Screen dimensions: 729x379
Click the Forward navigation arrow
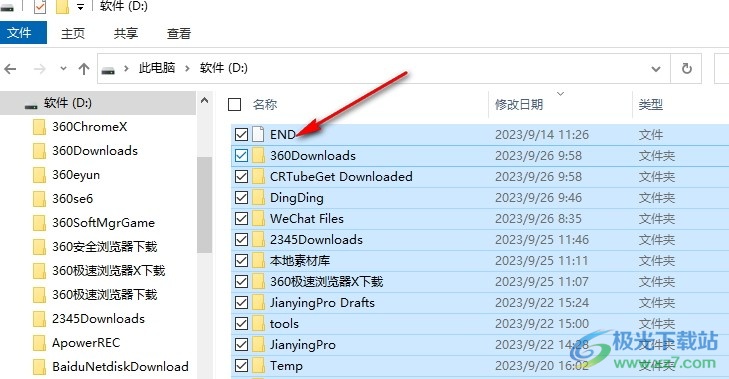[40, 69]
